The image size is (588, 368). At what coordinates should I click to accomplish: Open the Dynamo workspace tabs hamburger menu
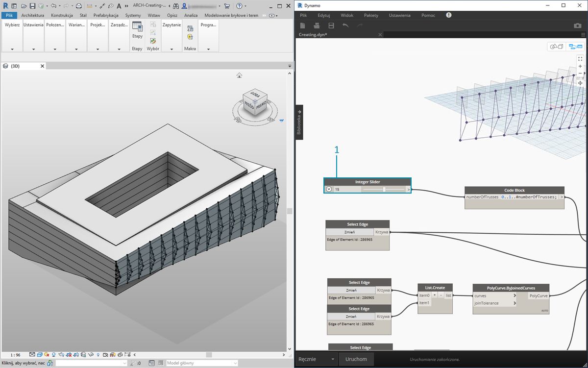(x=583, y=35)
